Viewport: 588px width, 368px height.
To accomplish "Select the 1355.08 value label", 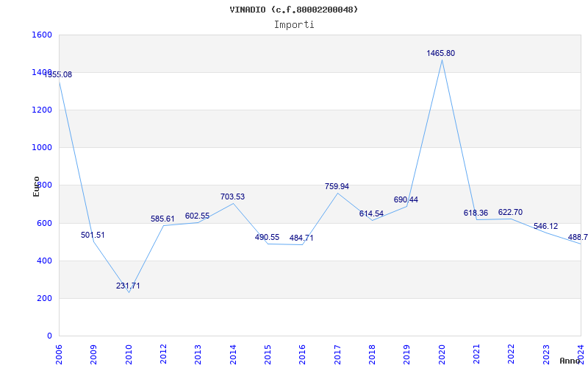I will click(58, 75).
